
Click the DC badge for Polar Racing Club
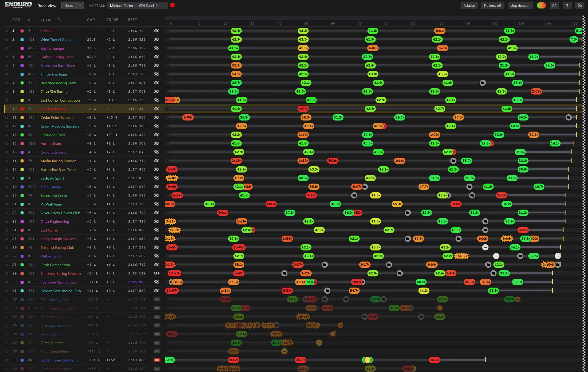click(x=157, y=300)
